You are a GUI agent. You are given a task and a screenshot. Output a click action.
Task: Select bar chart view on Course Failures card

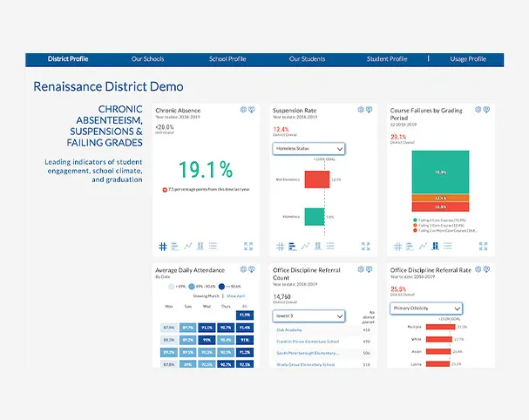click(410, 247)
